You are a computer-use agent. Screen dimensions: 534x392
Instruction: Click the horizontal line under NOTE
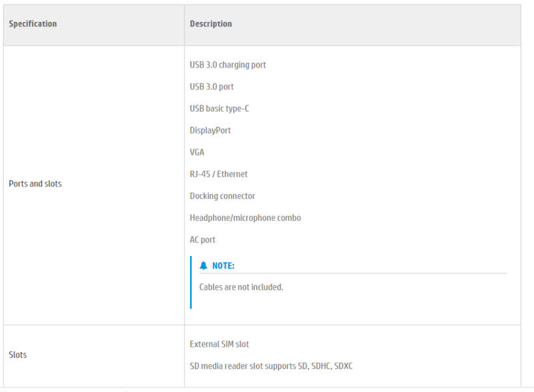[354, 273]
